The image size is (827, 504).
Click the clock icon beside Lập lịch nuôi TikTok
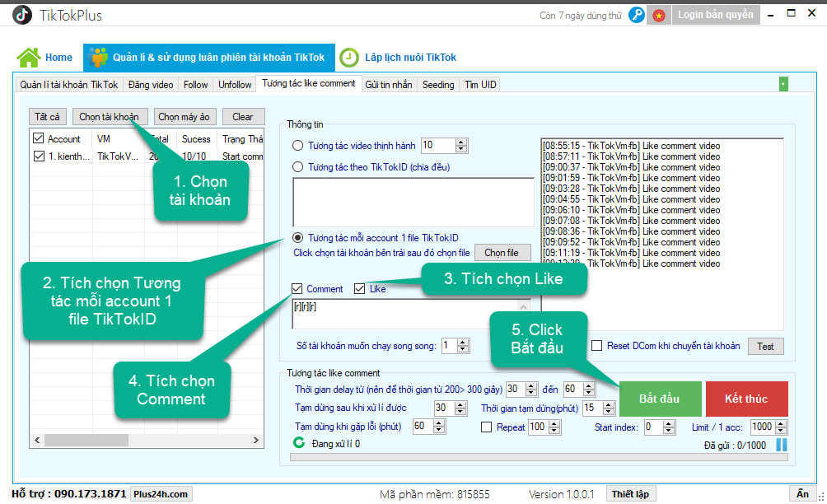point(348,58)
